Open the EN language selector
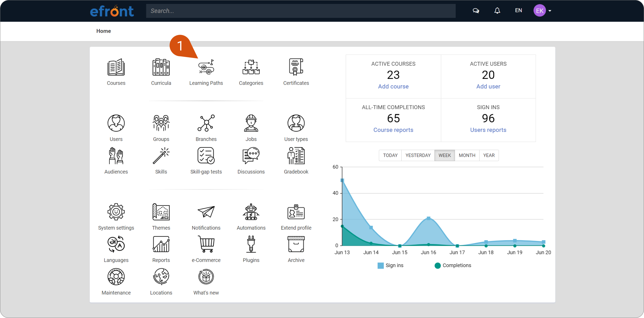 [518, 11]
